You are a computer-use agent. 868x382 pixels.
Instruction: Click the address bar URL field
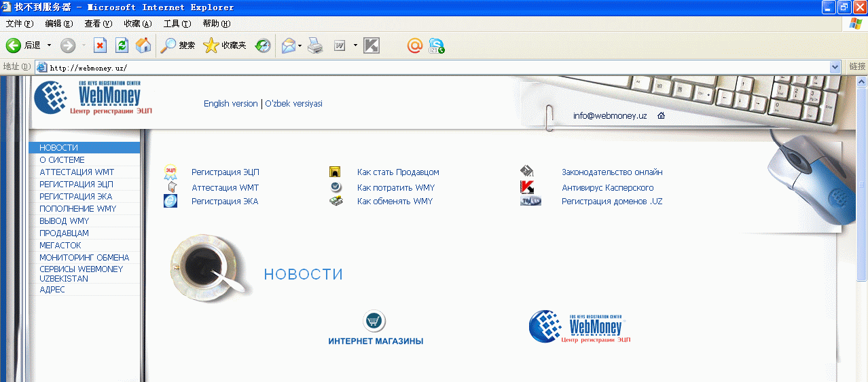pos(432,67)
